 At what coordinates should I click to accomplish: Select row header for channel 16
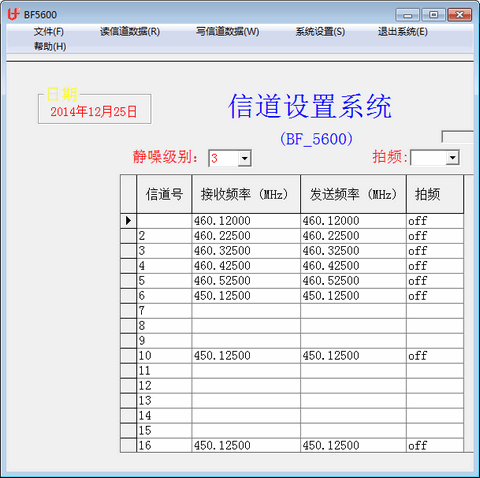pyautogui.click(x=128, y=445)
